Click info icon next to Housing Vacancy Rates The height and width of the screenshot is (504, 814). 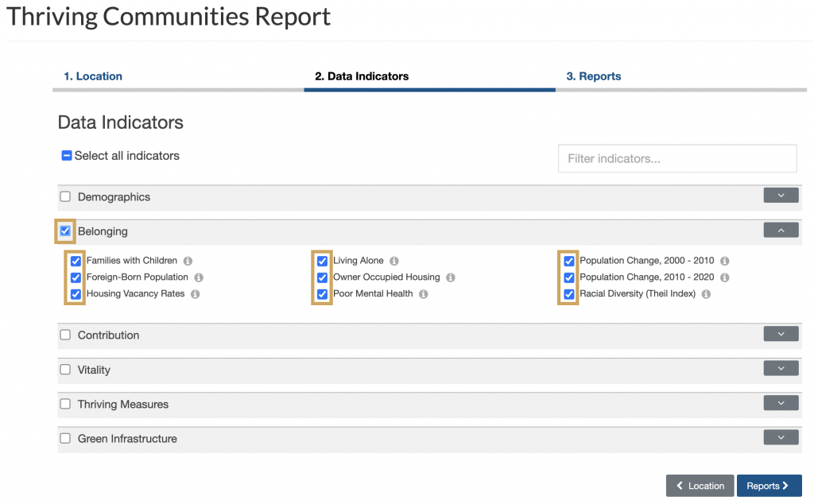pos(196,294)
